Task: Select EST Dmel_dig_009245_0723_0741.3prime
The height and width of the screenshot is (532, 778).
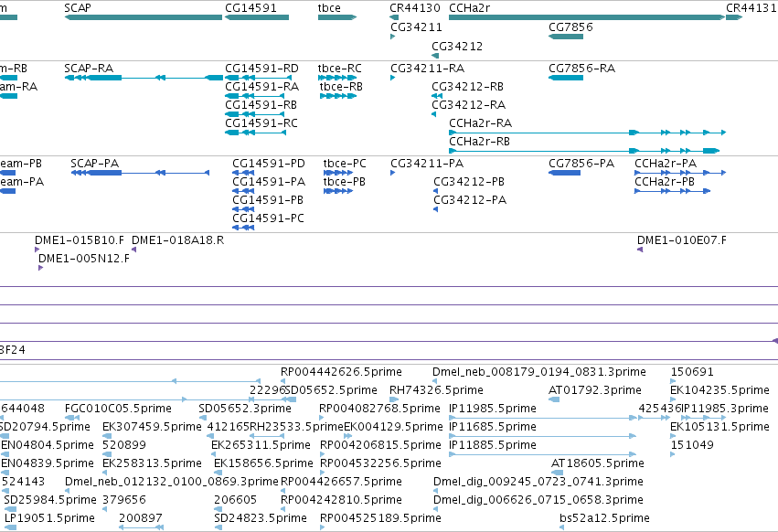Action: 538,482
